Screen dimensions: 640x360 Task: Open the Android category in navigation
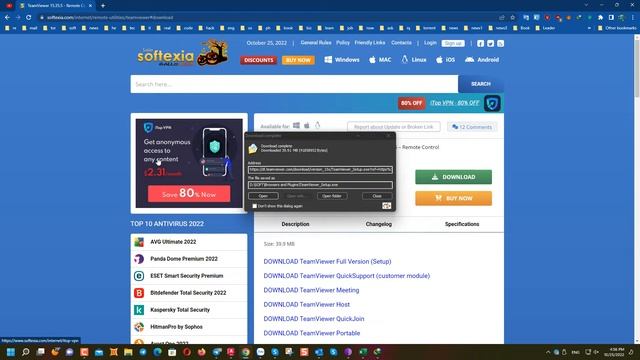coord(482,60)
